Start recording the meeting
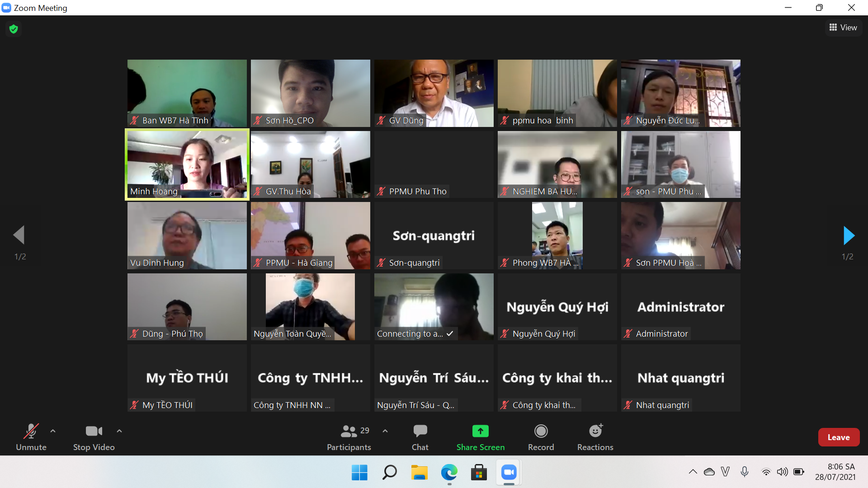 pyautogui.click(x=541, y=437)
